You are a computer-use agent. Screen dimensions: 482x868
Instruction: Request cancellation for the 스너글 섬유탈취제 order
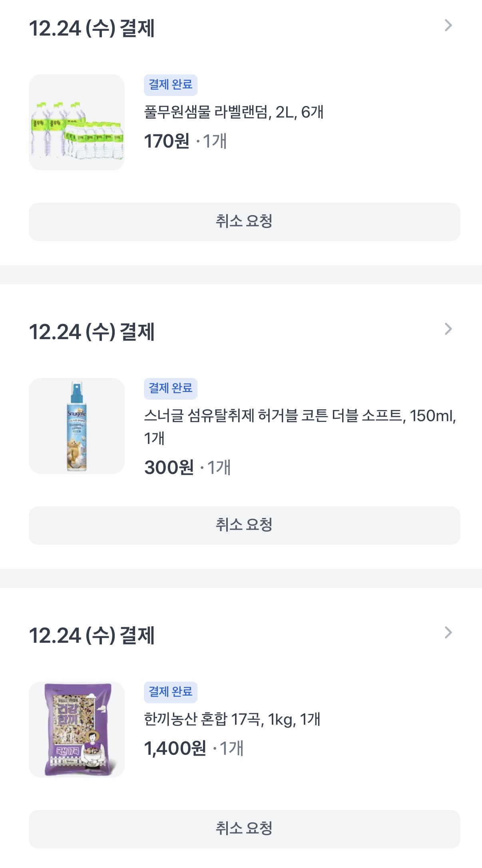tap(244, 525)
